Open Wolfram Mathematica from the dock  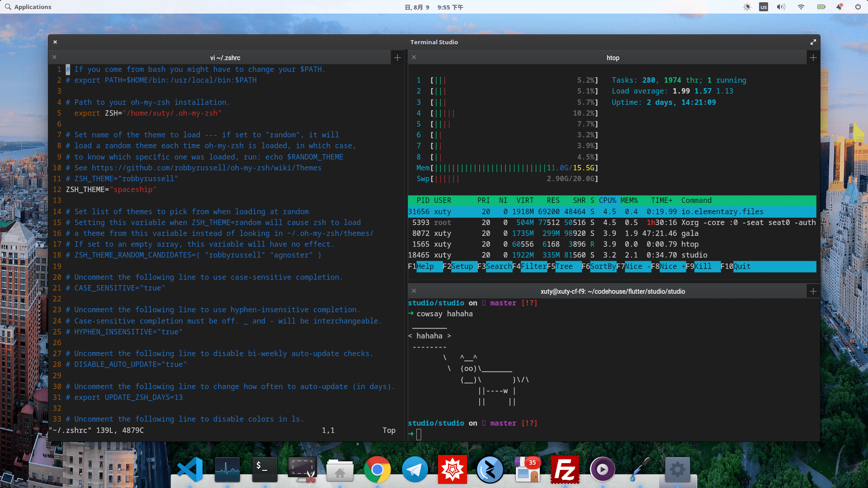coord(453,469)
